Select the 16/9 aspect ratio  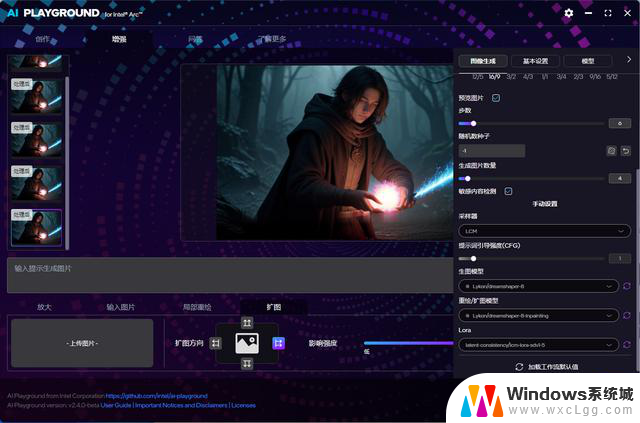[x=494, y=77]
